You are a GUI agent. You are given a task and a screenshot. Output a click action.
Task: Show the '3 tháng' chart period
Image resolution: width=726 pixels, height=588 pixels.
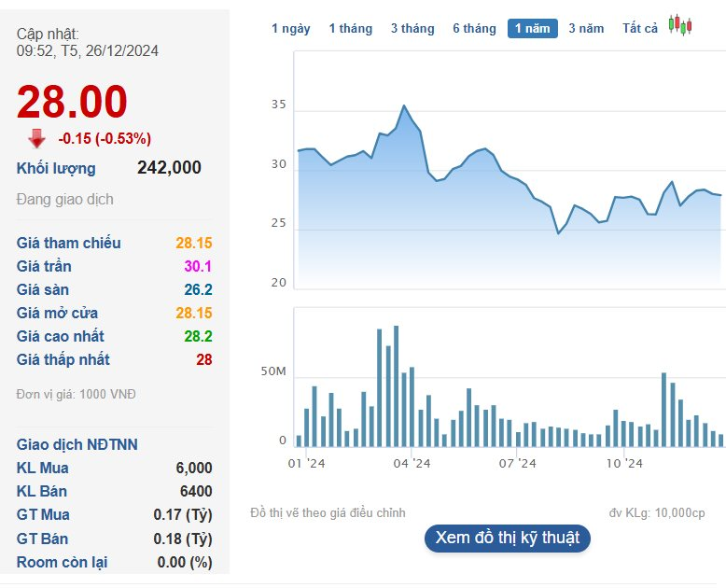412,28
